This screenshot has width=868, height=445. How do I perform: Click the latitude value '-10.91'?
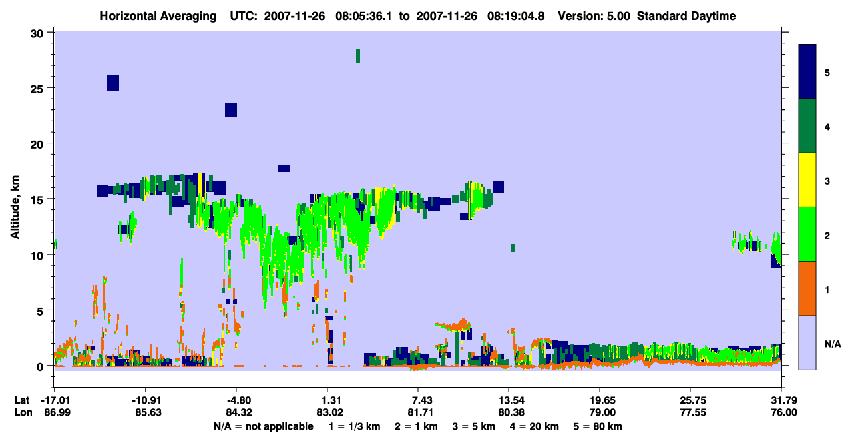point(145,400)
